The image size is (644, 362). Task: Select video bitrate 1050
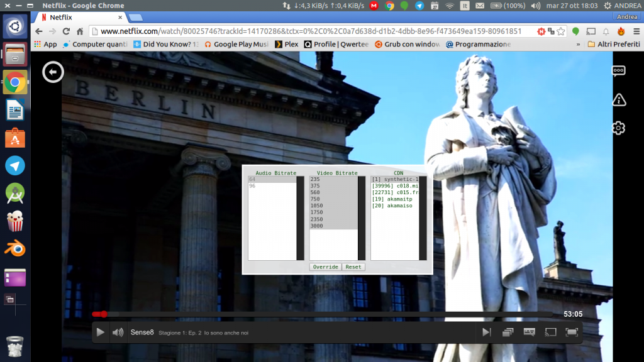click(x=333, y=206)
